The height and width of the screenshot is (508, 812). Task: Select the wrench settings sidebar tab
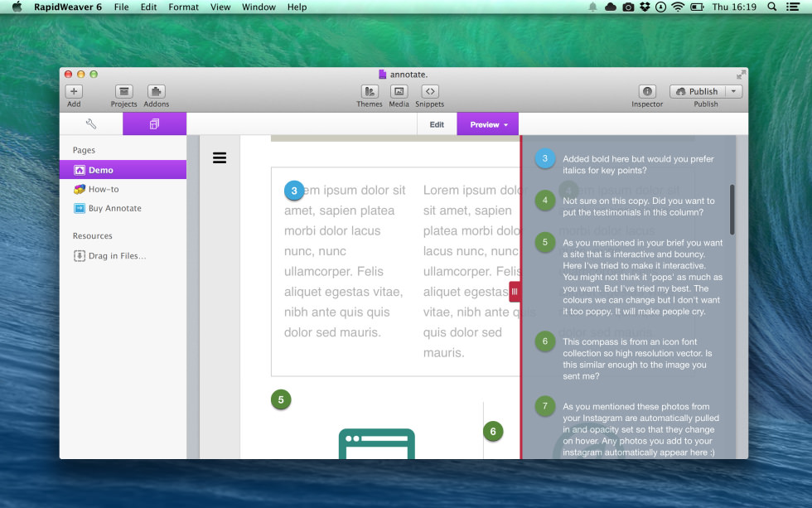tap(91, 123)
